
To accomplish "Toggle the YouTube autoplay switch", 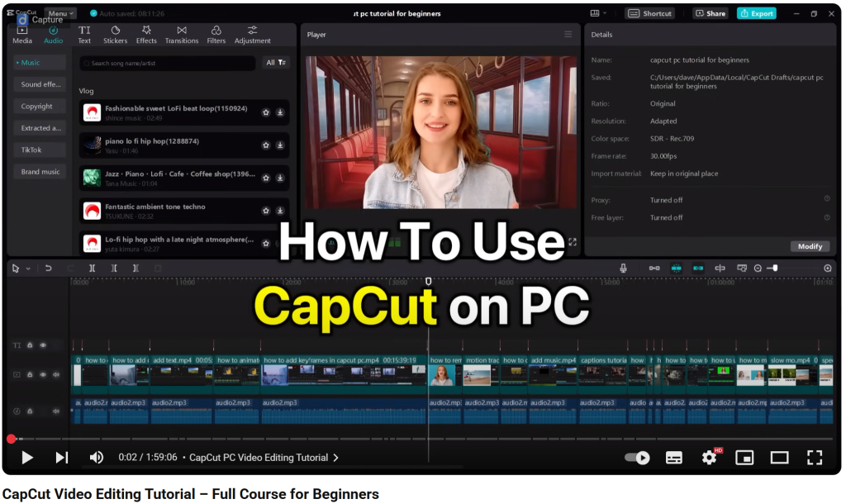I will pyautogui.click(x=636, y=458).
